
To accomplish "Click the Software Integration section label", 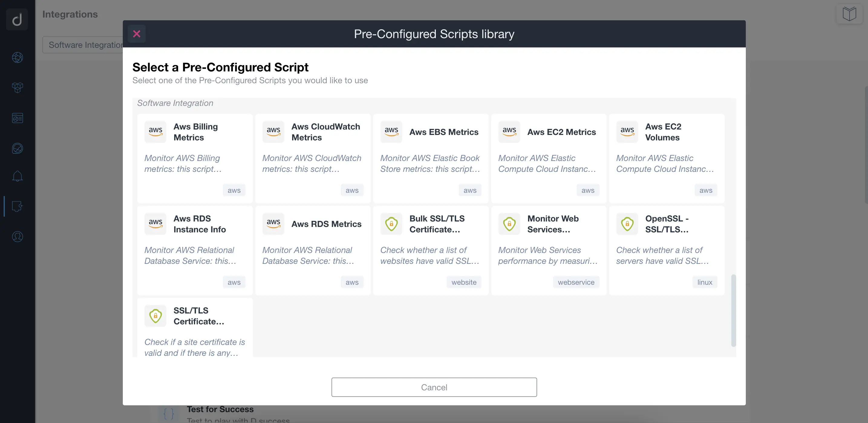I will pos(175,103).
